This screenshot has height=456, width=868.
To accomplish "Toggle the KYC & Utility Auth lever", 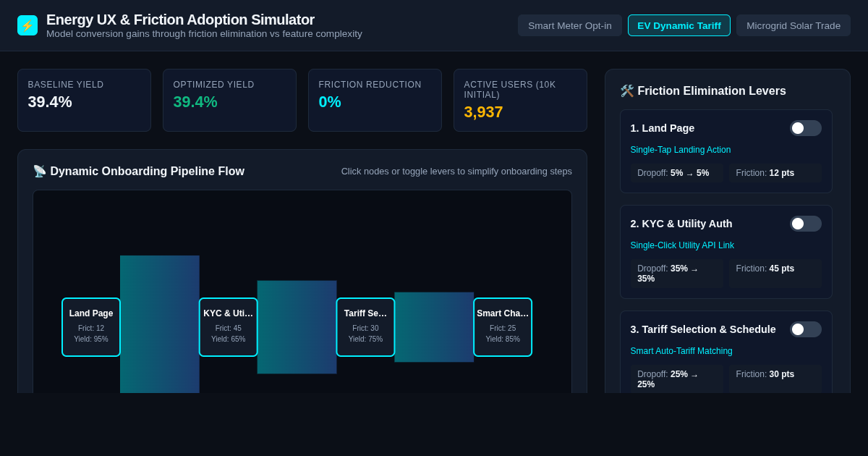I will click(806, 224).
